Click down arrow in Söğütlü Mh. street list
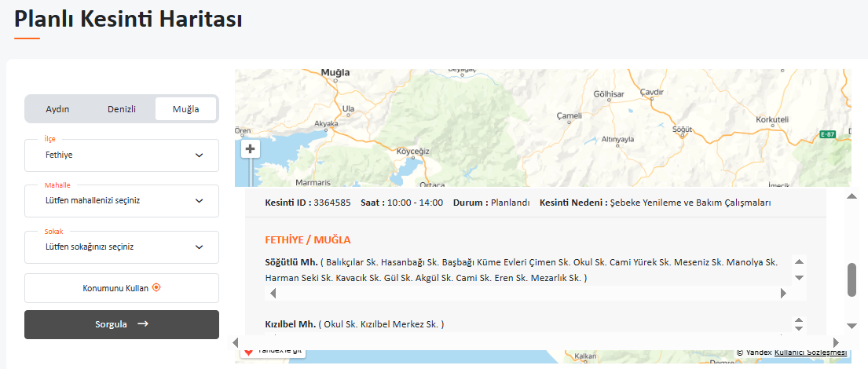 (799, 277)
